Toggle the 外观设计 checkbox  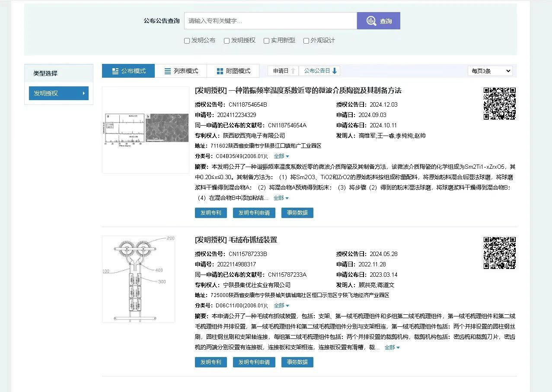[x=306, y=41]
